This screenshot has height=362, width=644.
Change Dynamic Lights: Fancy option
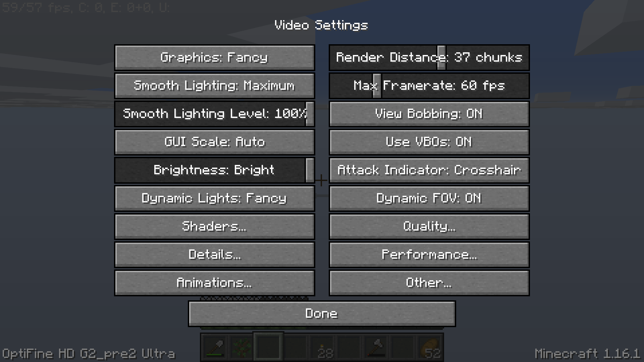point(215,198)
